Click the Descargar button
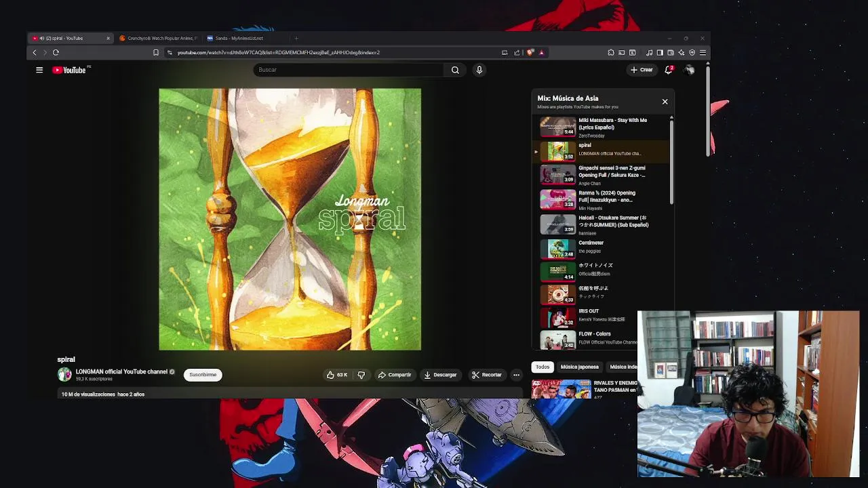 441,375
